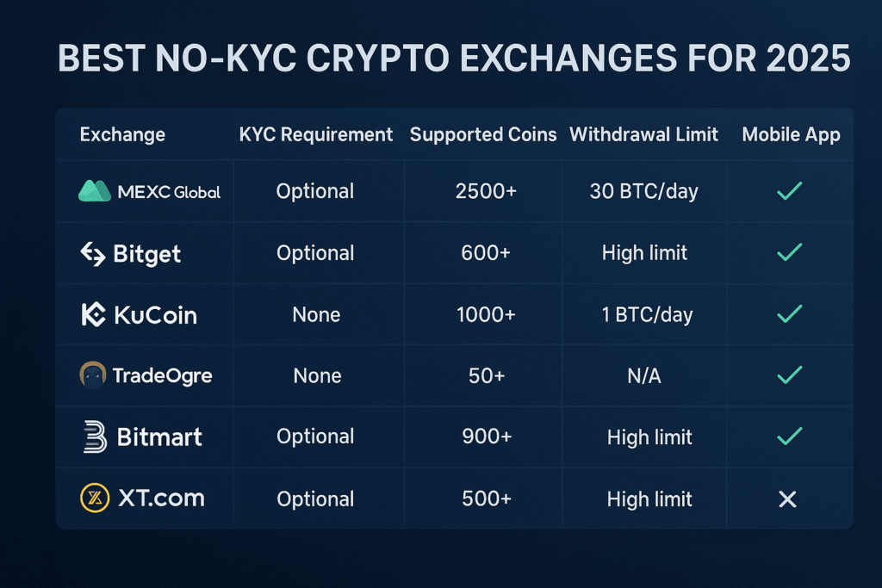Select the Exchange column header
Viewport: 882px width, 588px height.
[122, 135]
